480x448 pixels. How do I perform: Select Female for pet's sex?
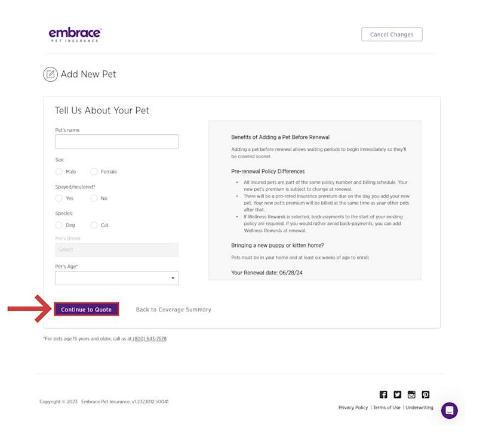(x=94, y=171)
